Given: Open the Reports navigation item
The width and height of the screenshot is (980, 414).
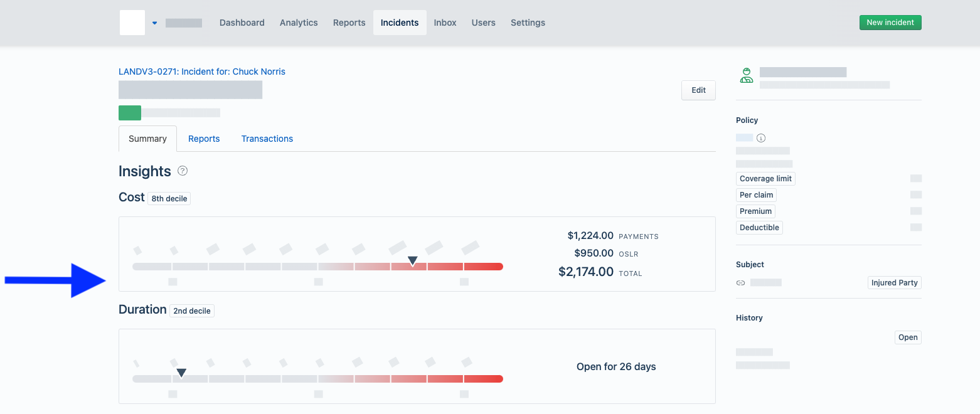Looking at the screenshot, I should pyautogui.click(x=349, y=23).
